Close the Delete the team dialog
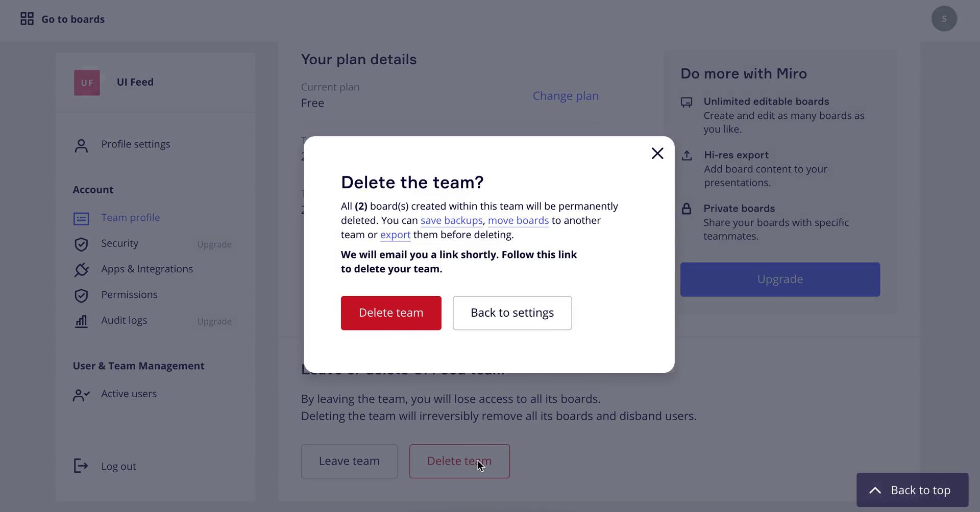 657,153
